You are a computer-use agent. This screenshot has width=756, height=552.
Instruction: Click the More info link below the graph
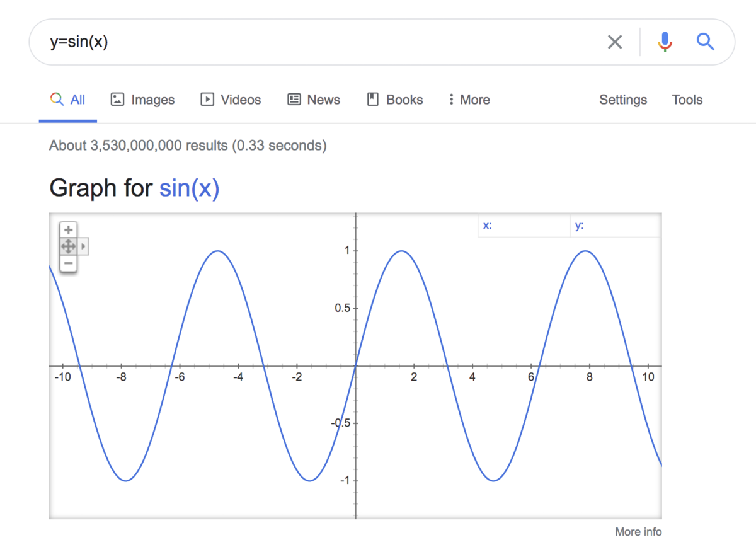(638, 532)
